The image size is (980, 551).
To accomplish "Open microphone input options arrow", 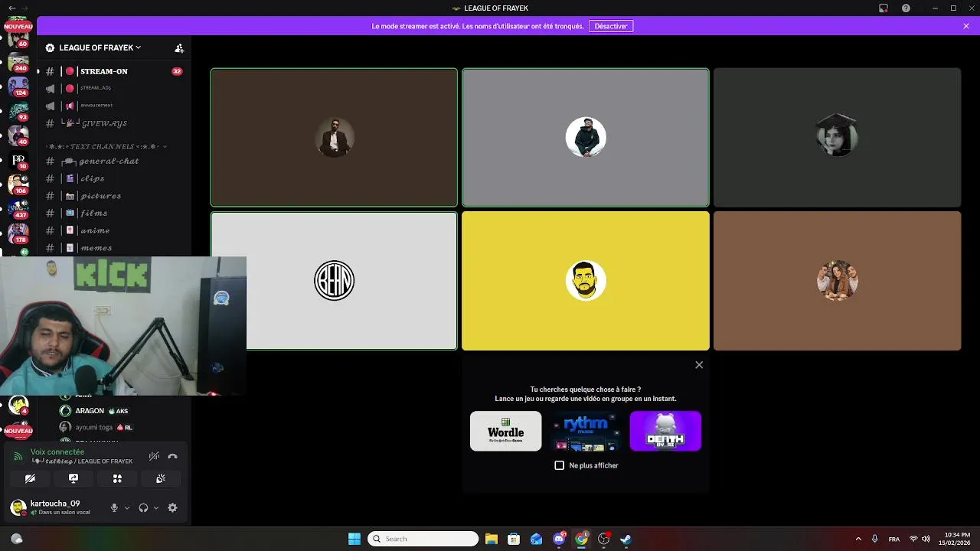I will (127, 507).
